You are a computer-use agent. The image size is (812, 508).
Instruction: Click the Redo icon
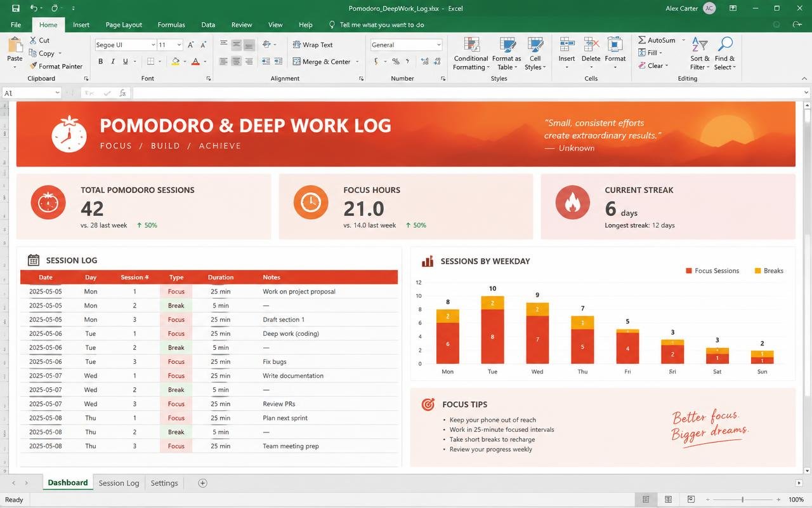pos(55,8)
